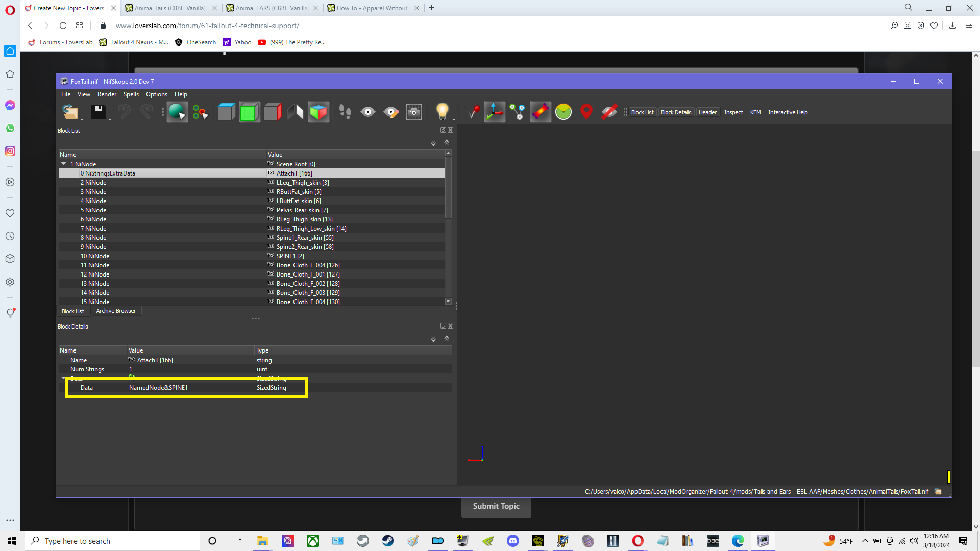Image resolution: width=980 pixels, height=551 pixels.
Task: Open the File menu in NifSkope
Action: click(x=66, y=94)
